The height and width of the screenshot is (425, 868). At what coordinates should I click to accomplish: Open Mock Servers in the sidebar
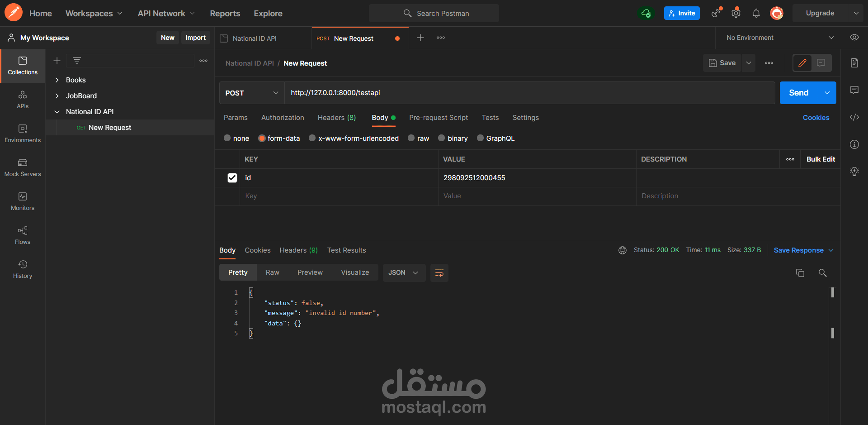tap(23, 168)
